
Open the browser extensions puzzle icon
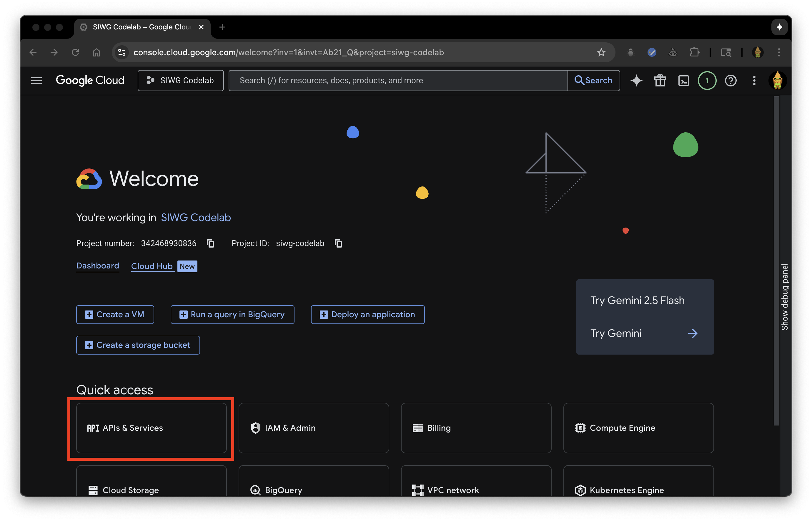tap(695, 52)
